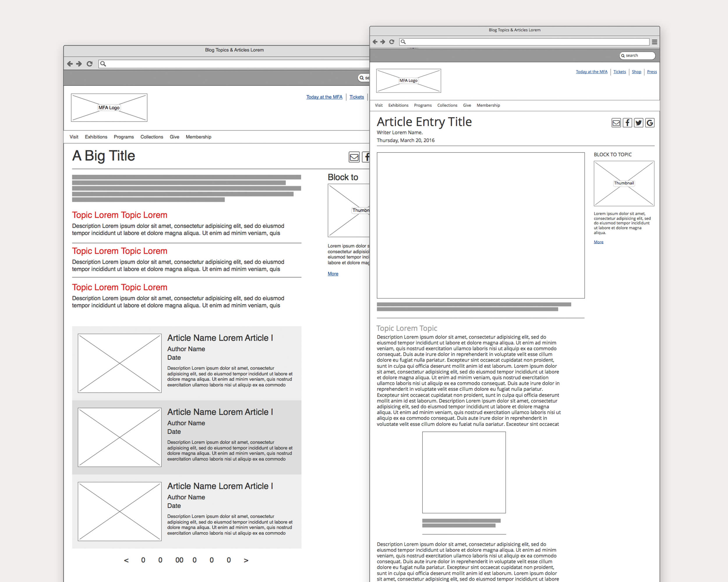The image size is (728, 582).
Task: Click address bar in left browser window
Action: (x=234, y=64)
